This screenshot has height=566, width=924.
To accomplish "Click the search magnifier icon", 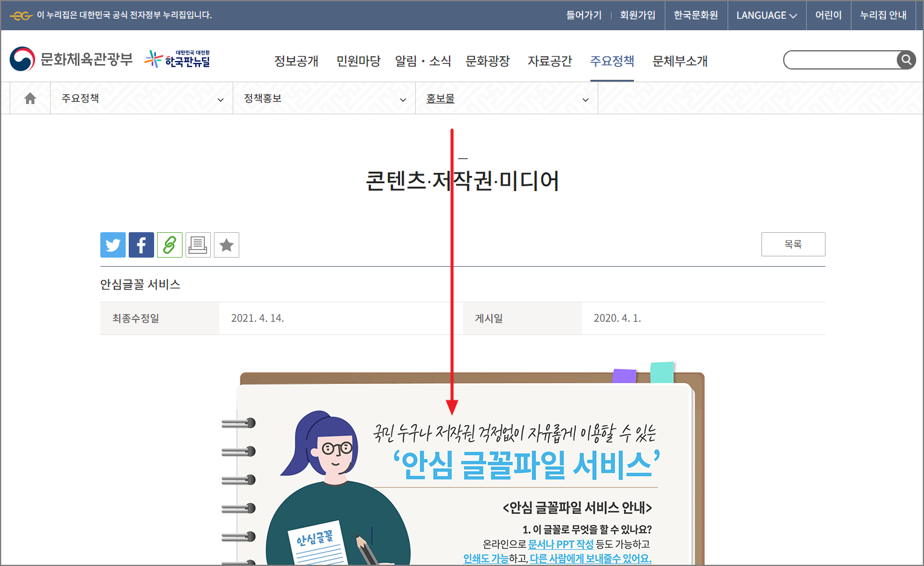I will 906,60.
